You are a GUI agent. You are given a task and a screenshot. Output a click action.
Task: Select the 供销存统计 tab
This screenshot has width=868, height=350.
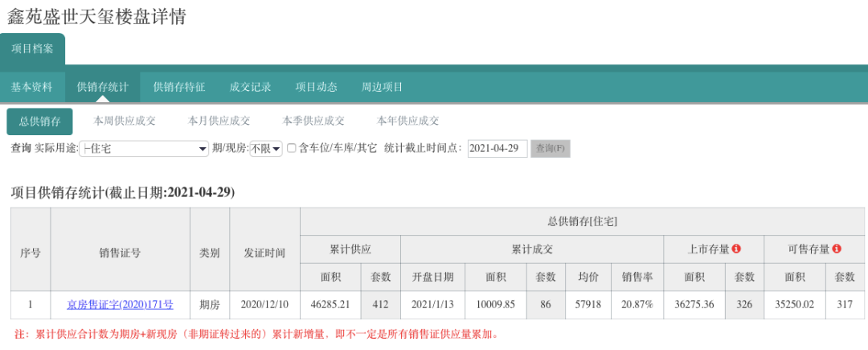(102, 87)
